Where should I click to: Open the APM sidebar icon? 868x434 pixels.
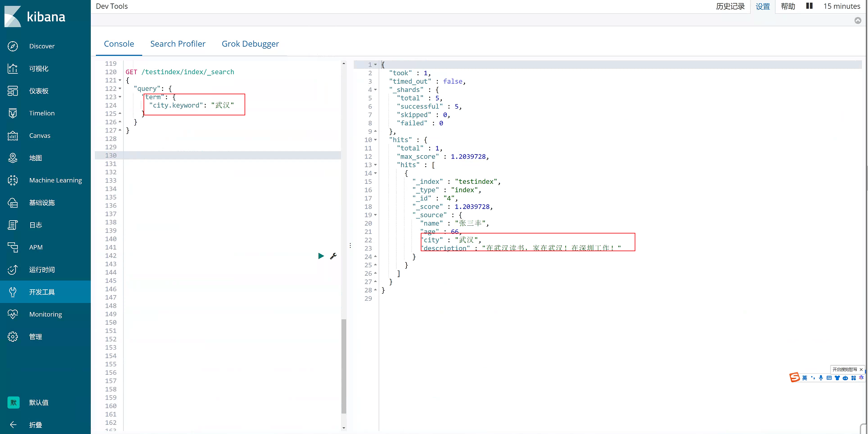click(13, 247)
